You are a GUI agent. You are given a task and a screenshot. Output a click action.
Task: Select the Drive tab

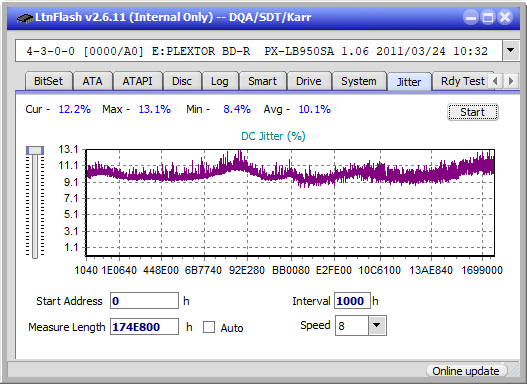(309, 81)
